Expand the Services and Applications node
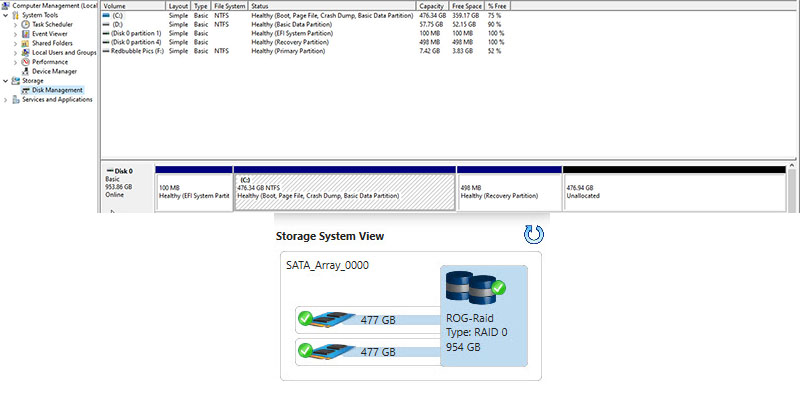Image resolution: width=800 pixels, height=395 pixels. pos(6,100)
